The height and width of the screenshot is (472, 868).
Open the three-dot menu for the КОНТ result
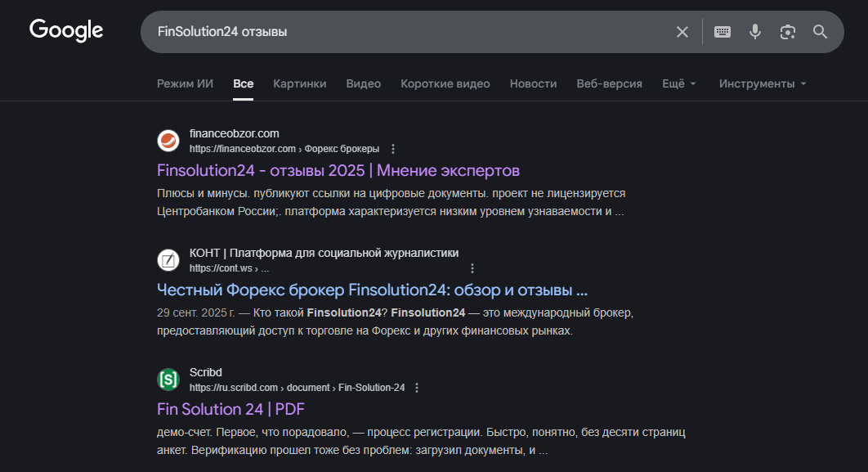tap(472, 268)
